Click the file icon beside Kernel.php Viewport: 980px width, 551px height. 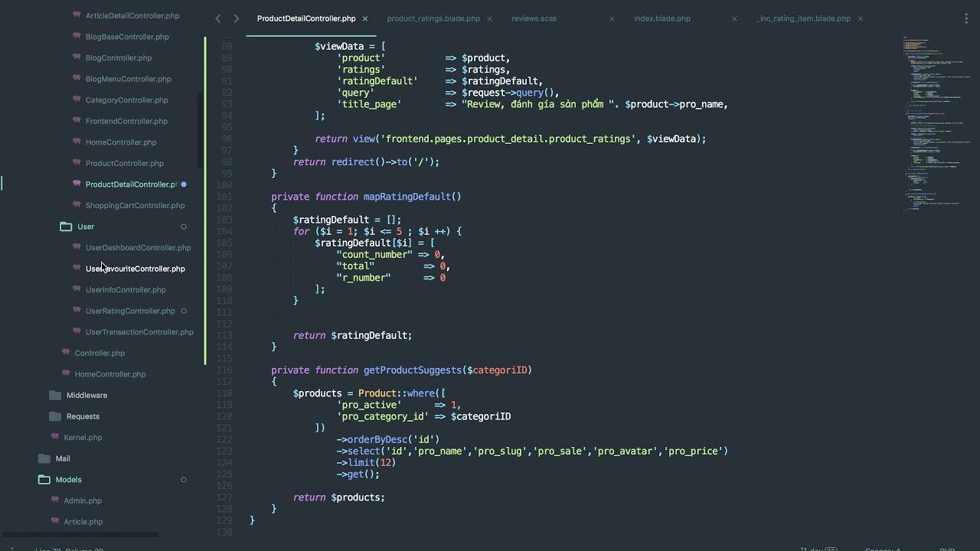55,437
